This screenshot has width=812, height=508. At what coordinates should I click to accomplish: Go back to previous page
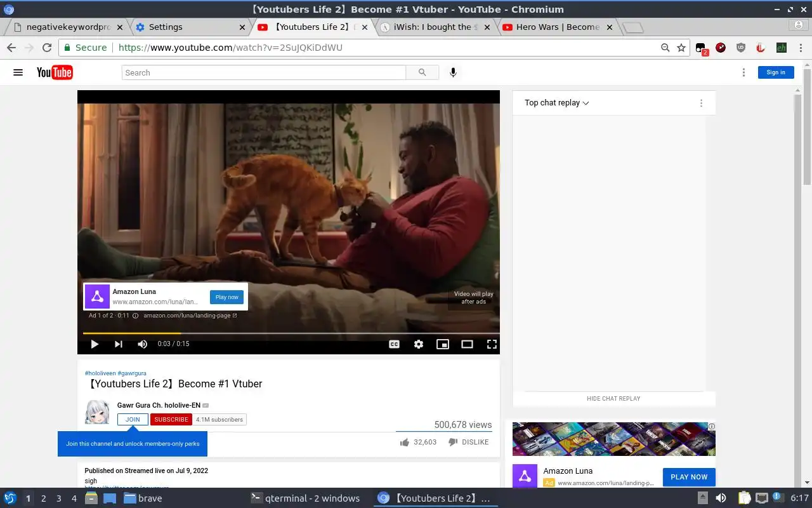pos(11,48)
